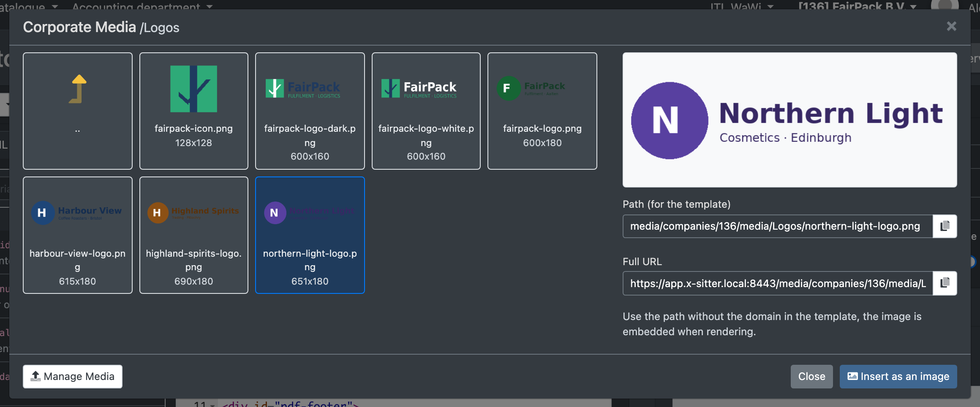Click the Close button
The image size is (980, 407).
click(811, 377)
